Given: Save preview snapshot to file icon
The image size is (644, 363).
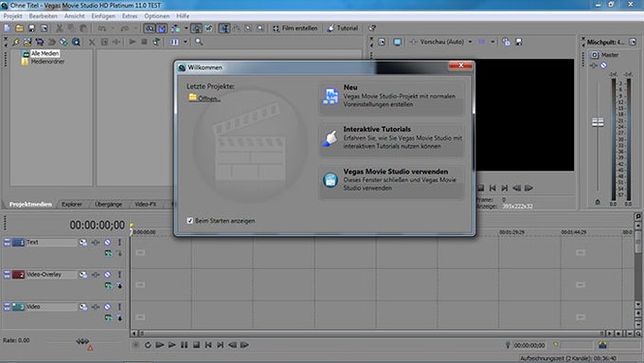Looking at the screenshot, I should point(519,42).
